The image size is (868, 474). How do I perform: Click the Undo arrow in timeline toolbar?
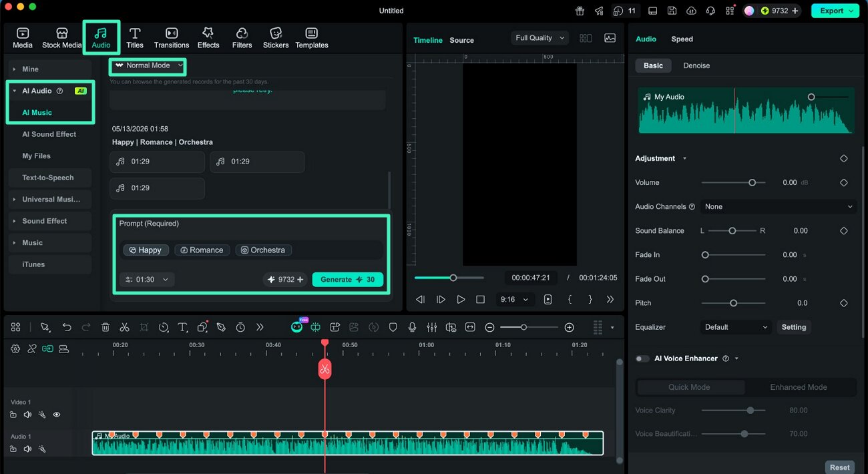(x=67, y=327)
